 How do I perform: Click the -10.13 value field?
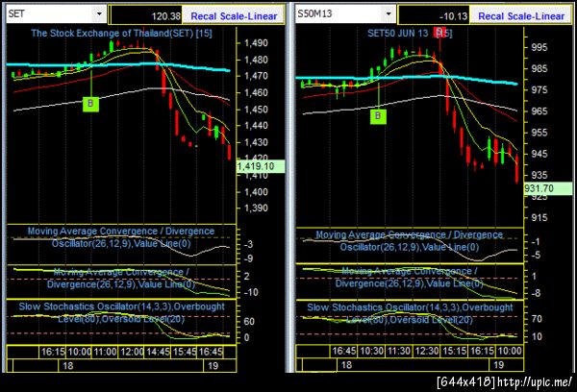coord(434,15)
